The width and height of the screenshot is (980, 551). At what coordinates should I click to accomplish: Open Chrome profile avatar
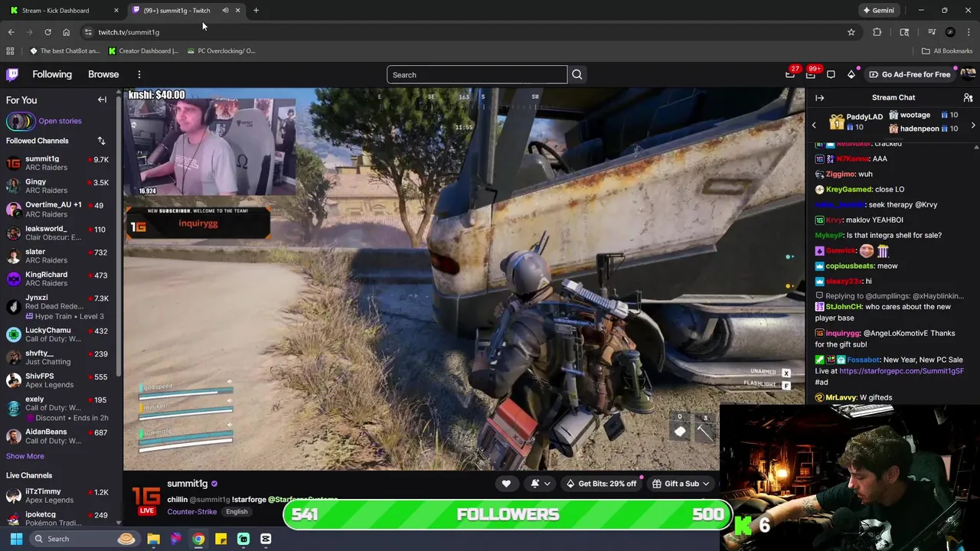950,32
